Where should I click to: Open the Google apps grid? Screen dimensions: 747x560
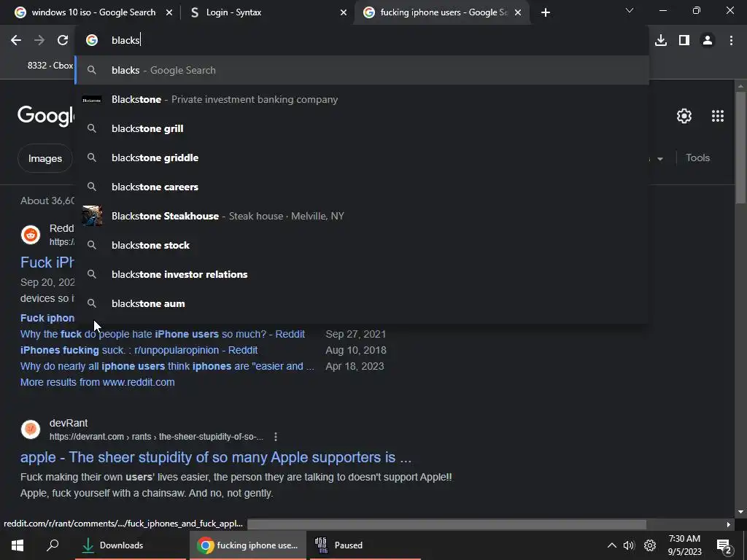[718, 116]
